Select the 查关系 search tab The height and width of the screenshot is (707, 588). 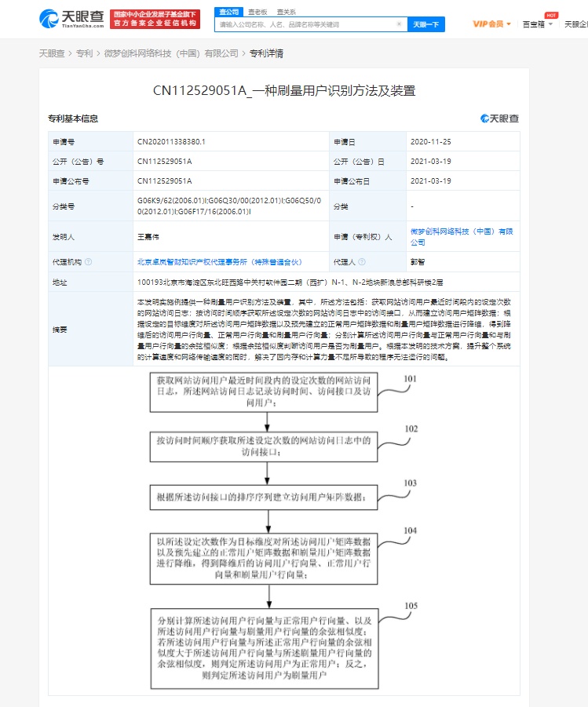[x=286, y=13]
